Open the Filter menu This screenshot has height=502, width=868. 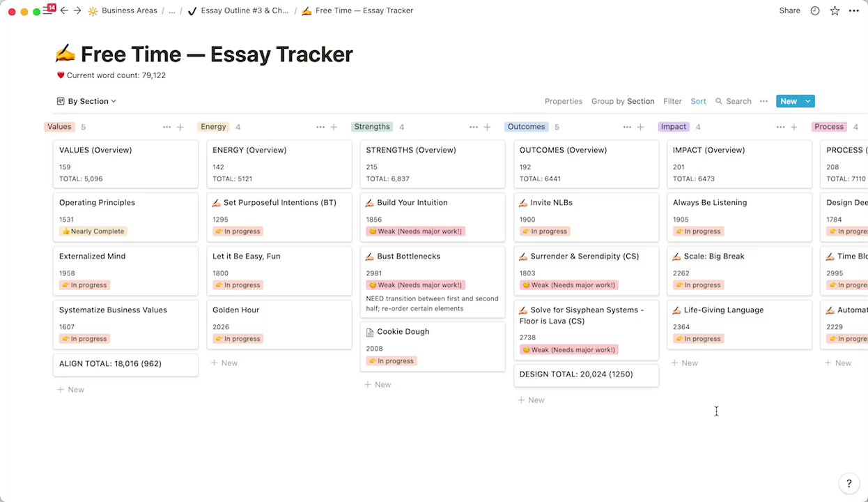[672, 101]
